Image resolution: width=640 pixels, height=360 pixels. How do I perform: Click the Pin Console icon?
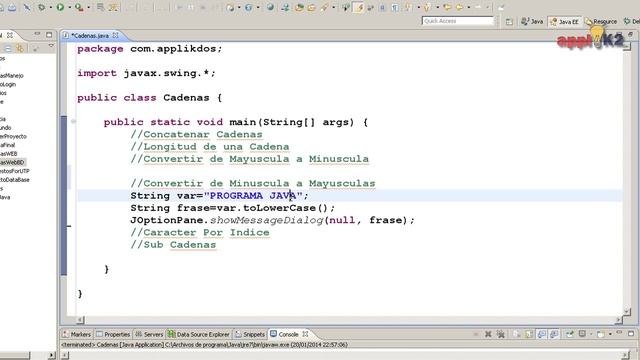click(x=570, y=334)
